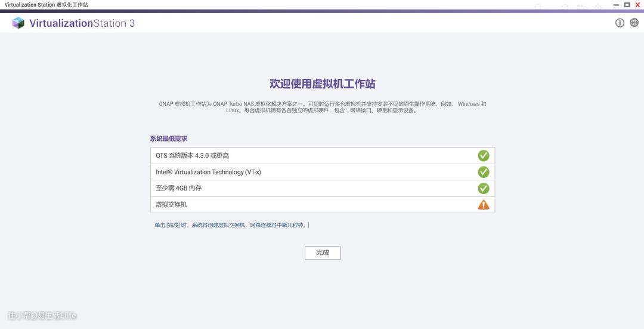Click the globe language icon
The width and height of the screenshot is (644, 329).
634,23
